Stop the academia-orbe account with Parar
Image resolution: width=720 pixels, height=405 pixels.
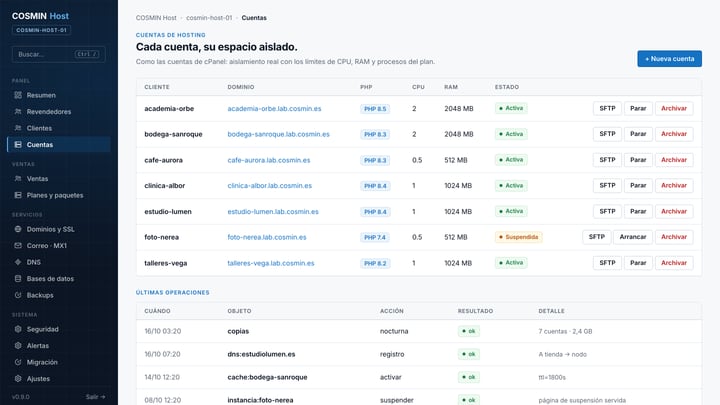(638, 108)
